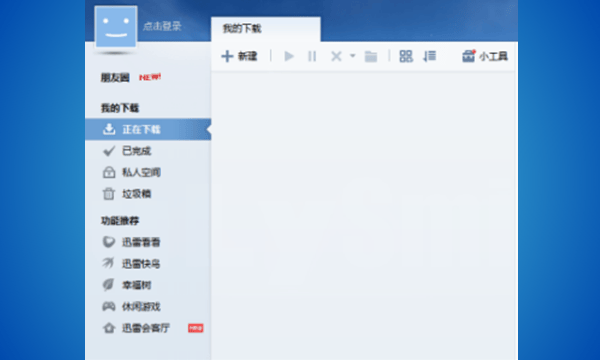This screenshot has height=360, width=600.
Task: Open 迅雷快鸟 accelerator
Action: (x=148, y=263)
